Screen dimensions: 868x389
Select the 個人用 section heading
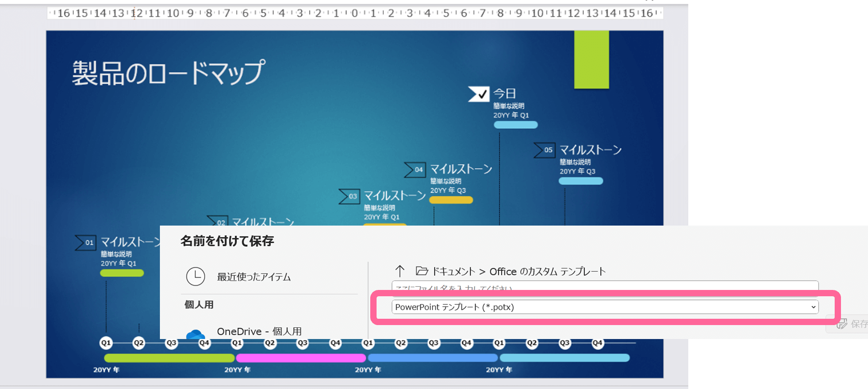[x=199, y=305]
